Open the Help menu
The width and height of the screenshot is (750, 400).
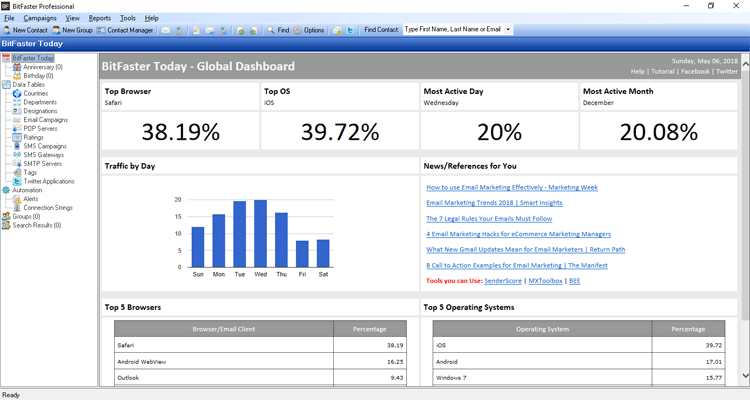click(x=152, y=18)
